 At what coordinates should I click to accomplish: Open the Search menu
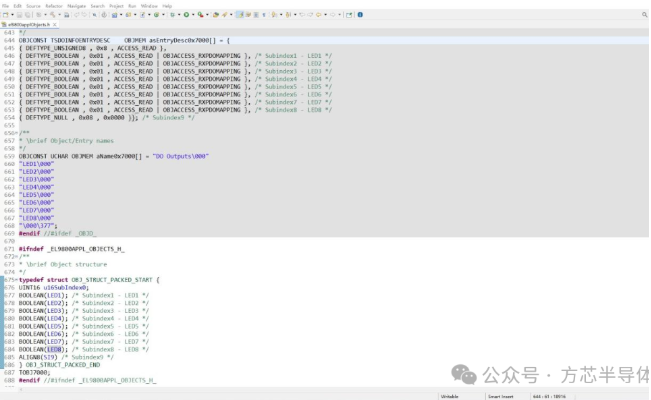pyautogui.click(x=98, y=6)
